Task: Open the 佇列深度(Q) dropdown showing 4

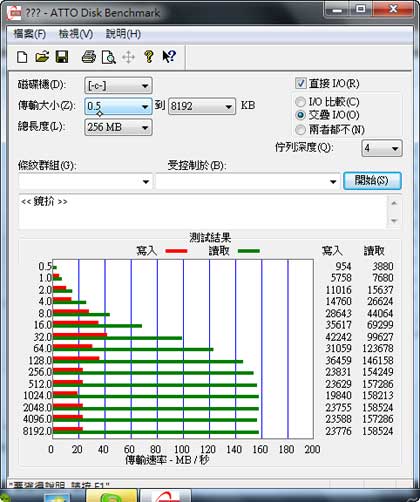Action: coord(382,148)
